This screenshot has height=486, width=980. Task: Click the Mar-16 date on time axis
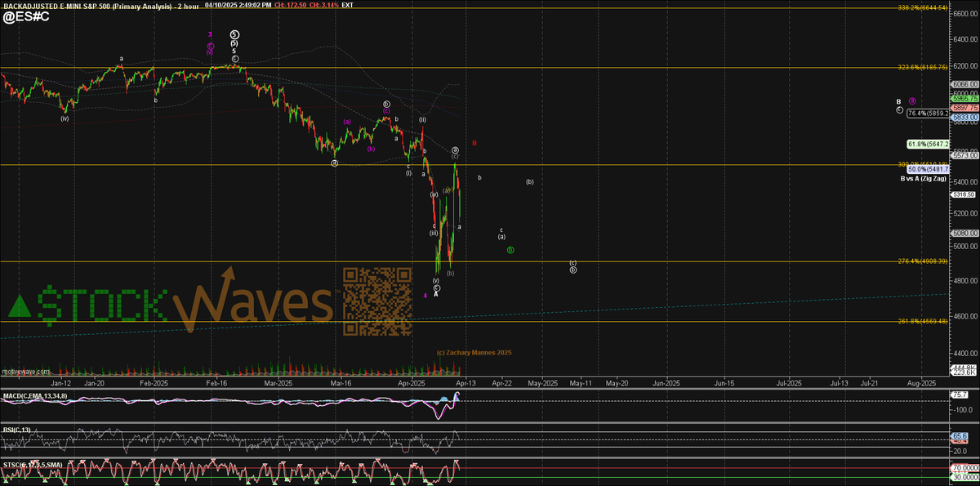pos(341,381)
